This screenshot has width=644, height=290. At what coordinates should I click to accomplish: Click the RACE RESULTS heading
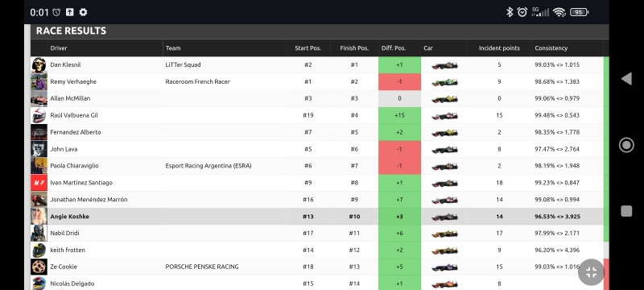pos(71,31)
